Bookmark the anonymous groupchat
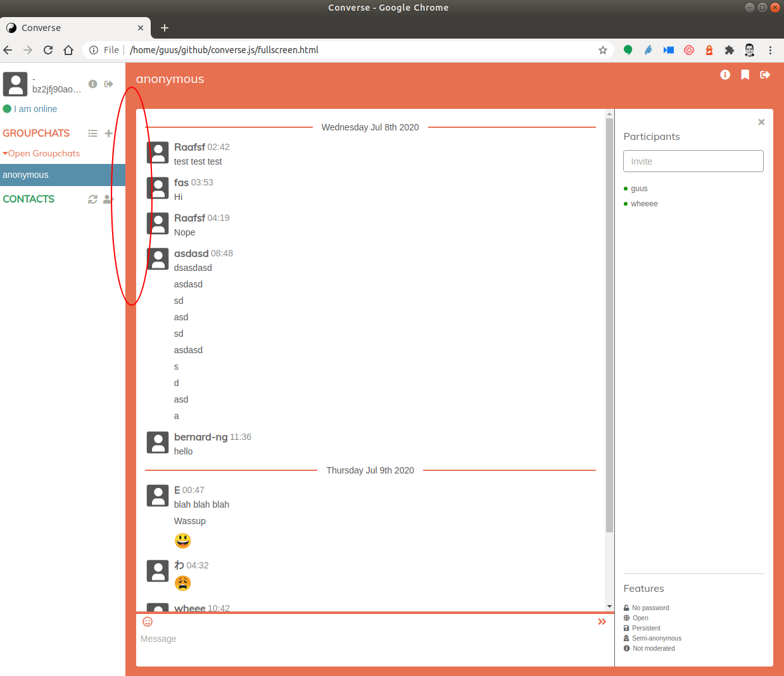Viewport: 784px width, 676px height. click(x=745, y=75)
